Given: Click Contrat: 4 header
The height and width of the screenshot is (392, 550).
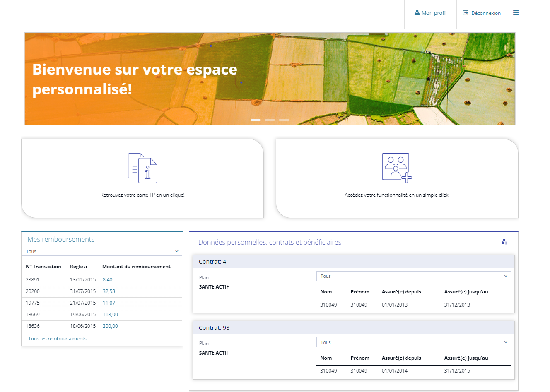Looking at the screenshot, I should point(354,262).
